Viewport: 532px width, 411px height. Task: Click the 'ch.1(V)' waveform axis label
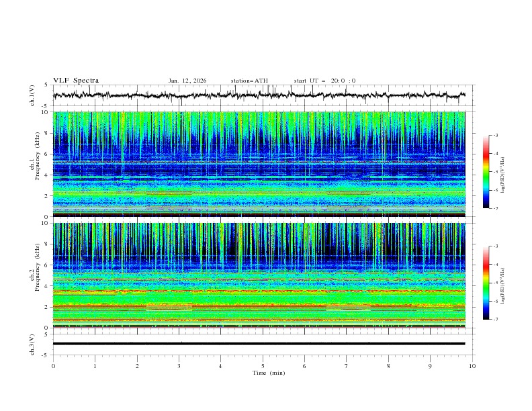pos(32,95)
